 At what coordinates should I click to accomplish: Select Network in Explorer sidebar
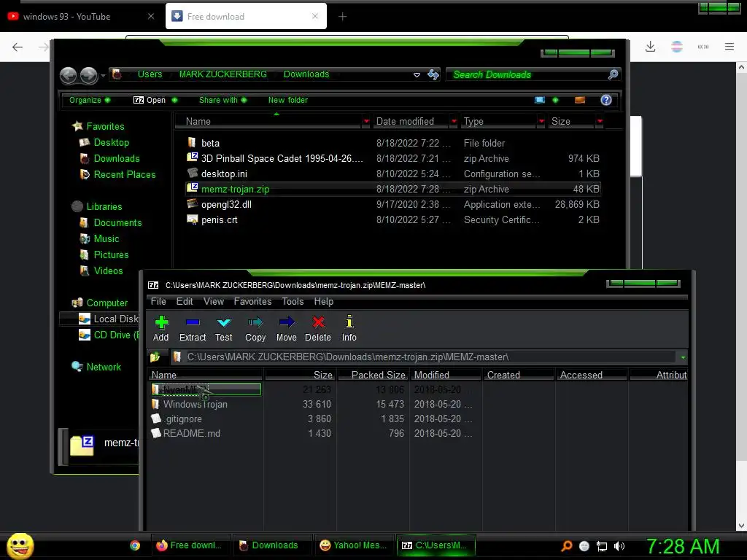pos(104,367)
